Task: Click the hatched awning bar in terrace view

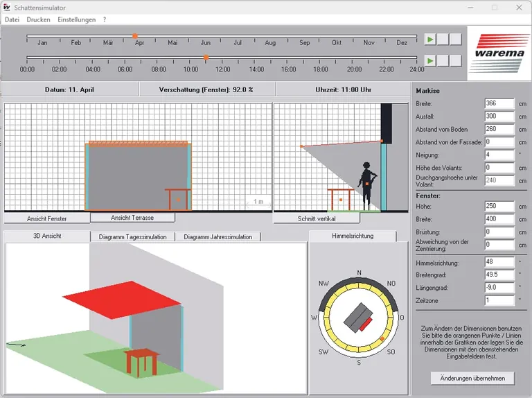Action: (x=138, y=144)
